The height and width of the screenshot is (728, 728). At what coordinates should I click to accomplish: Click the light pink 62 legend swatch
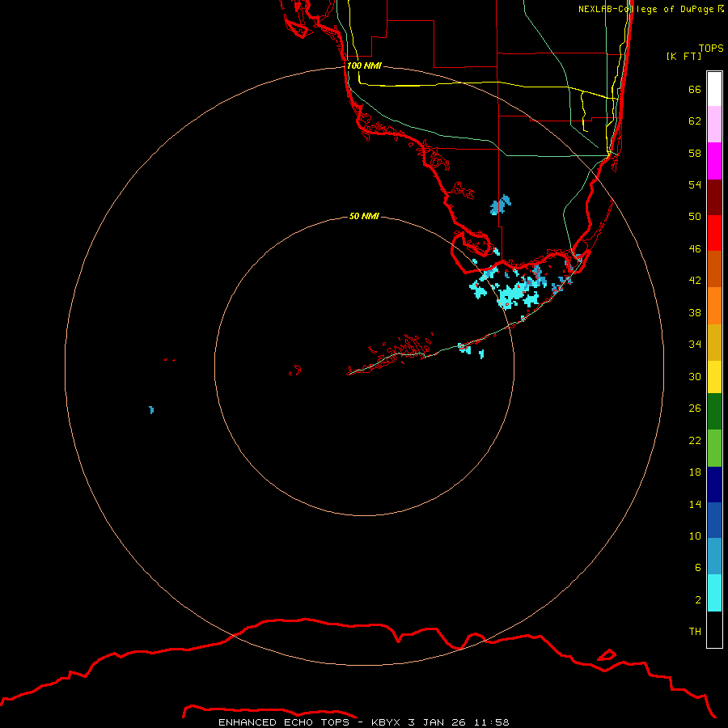tap(714, 124)
